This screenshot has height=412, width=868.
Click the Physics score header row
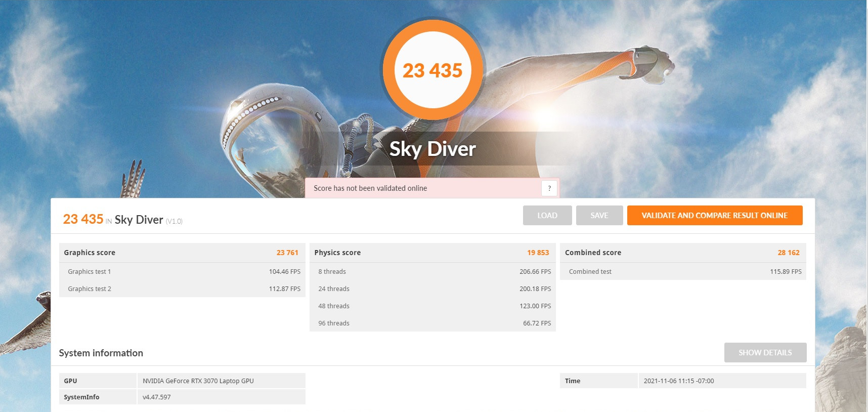432,253
